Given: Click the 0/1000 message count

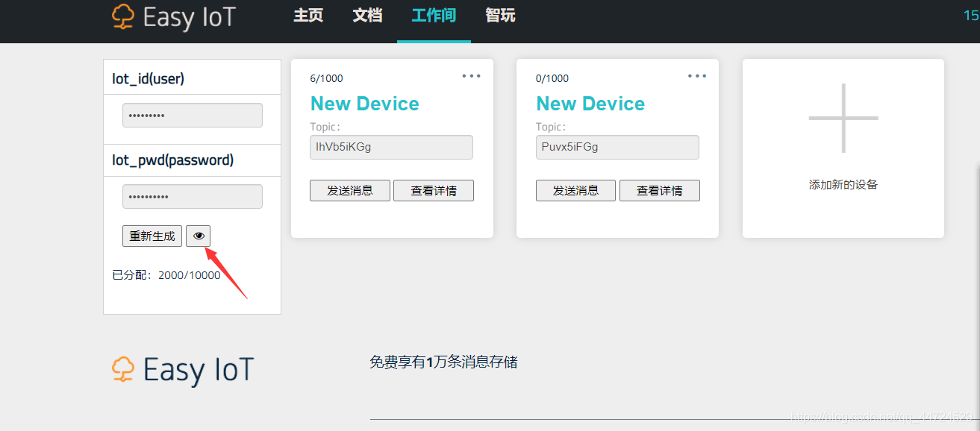Looking at the screenshot, I should (x=552, y=78).
